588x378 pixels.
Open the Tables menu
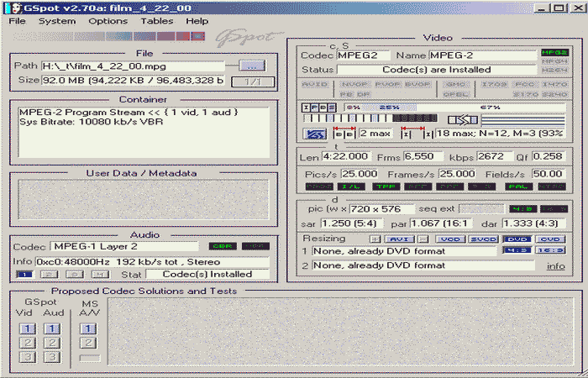156,20
